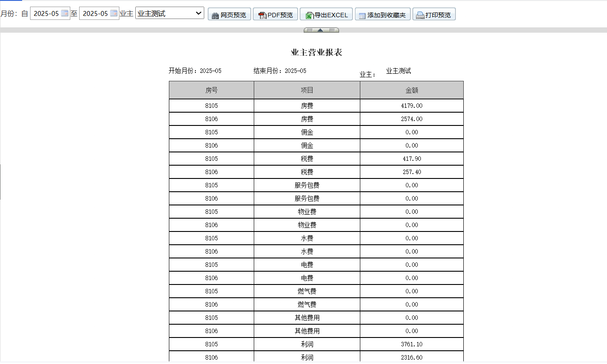Screen dimensions: 607x364
Task: Click 房费 cell in the 8106 row
Action: coord(307,119)
